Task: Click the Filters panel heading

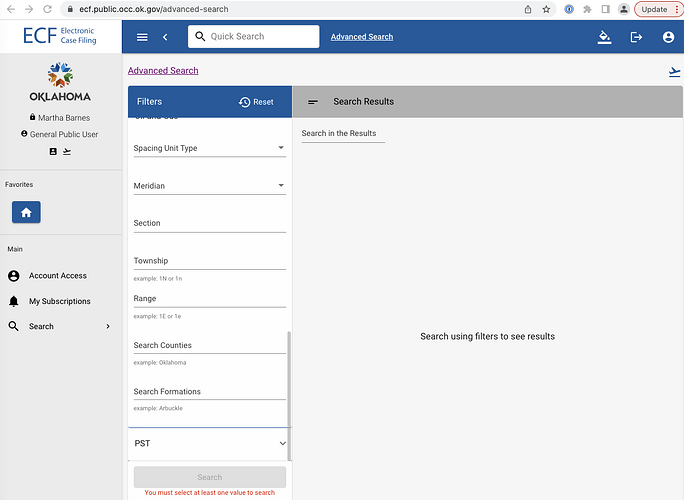Action: [x=149, y=102]
